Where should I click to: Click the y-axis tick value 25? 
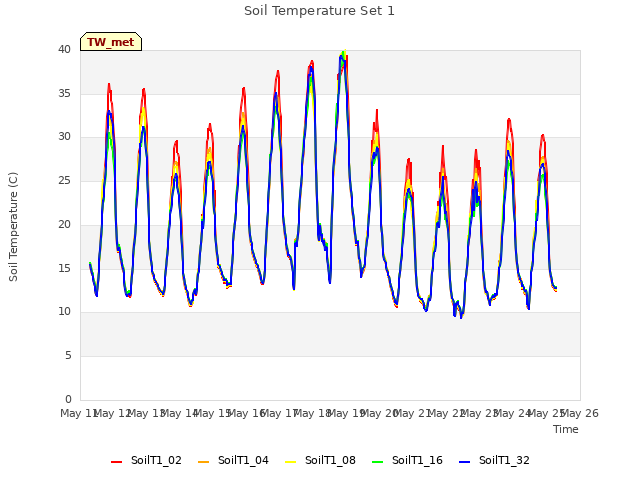coord(64,180)
